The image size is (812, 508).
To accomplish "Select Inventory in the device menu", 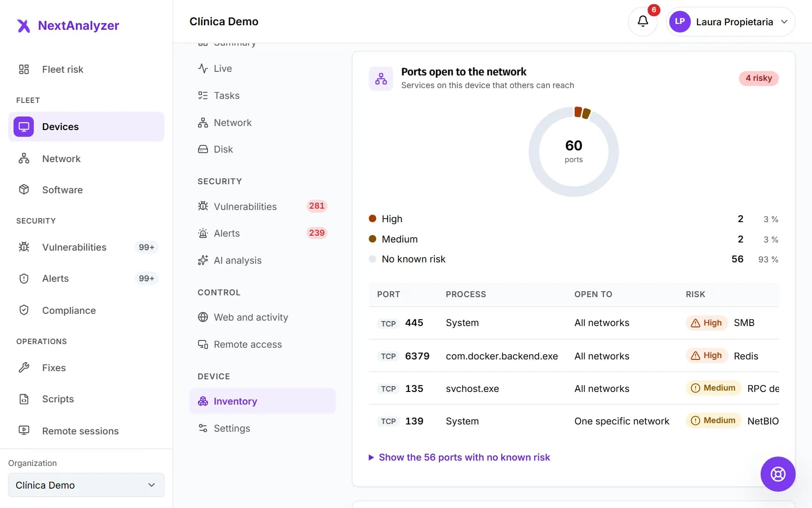I will pos(262,401).
